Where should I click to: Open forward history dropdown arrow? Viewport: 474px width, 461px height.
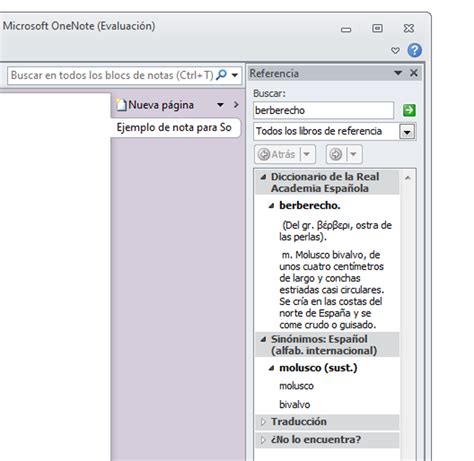click(x=354, y=154)
